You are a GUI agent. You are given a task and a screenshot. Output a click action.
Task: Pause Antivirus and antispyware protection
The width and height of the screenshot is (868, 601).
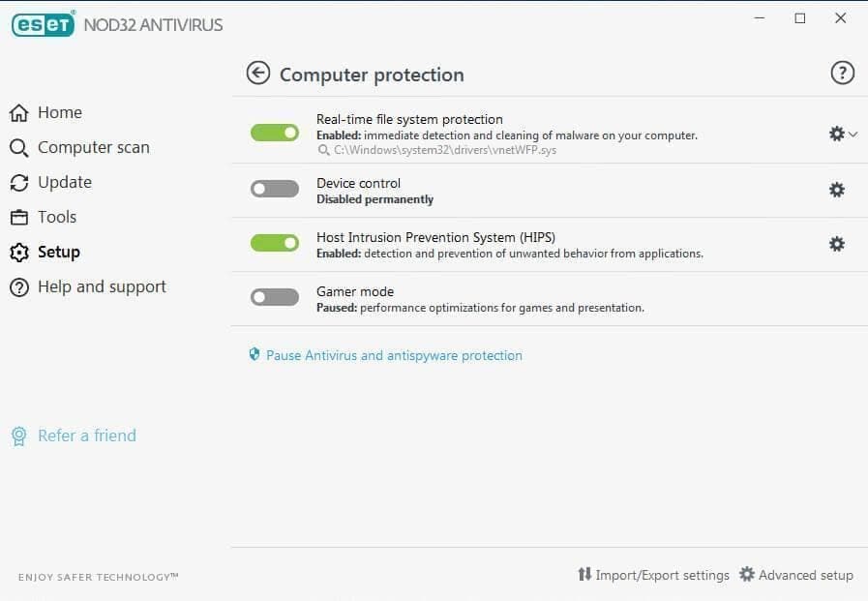coord(394,355)
